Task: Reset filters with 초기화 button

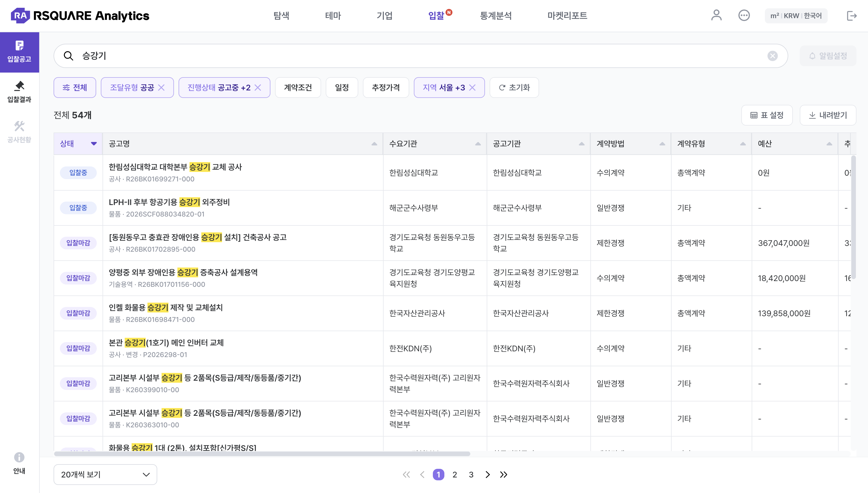Action: coord(514,88)
